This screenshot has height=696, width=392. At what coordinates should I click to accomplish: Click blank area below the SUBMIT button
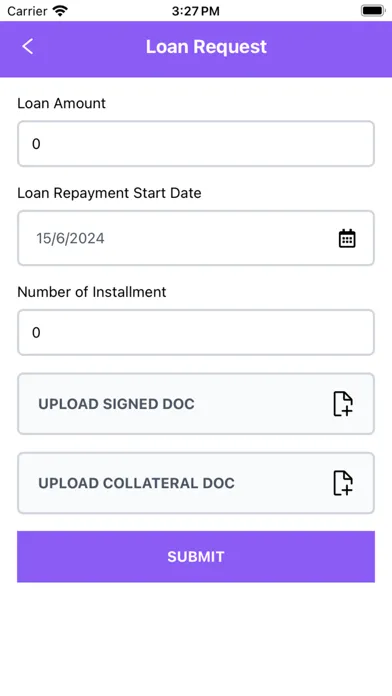[x=196, y=639]
